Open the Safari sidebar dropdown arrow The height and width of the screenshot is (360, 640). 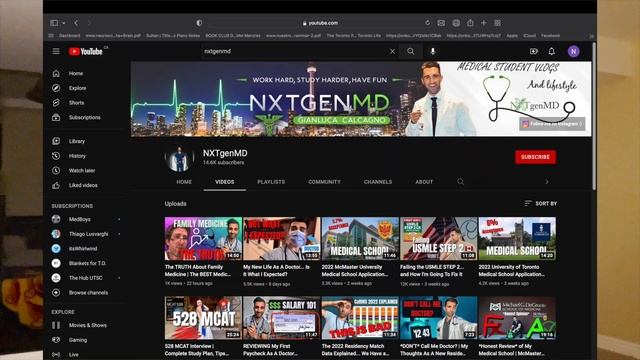pos(64,23)
